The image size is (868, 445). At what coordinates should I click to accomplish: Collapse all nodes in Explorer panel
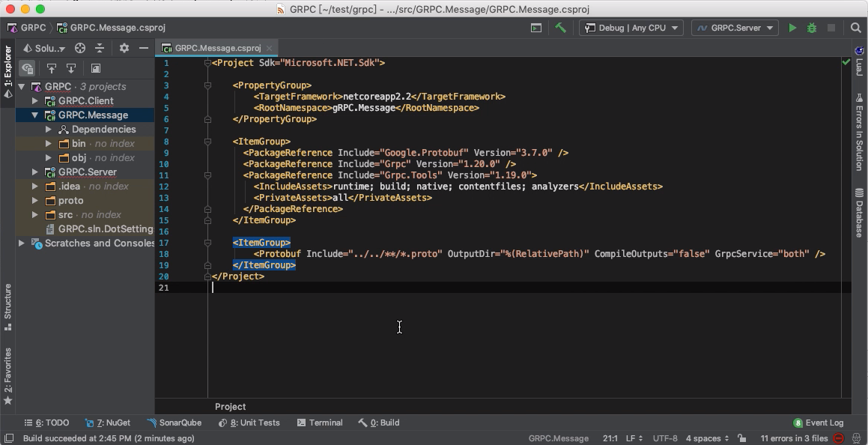(100, 48)
